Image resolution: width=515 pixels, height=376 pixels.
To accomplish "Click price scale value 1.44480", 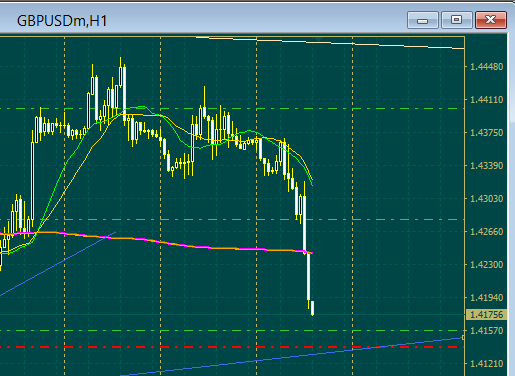I will point(486,67).
